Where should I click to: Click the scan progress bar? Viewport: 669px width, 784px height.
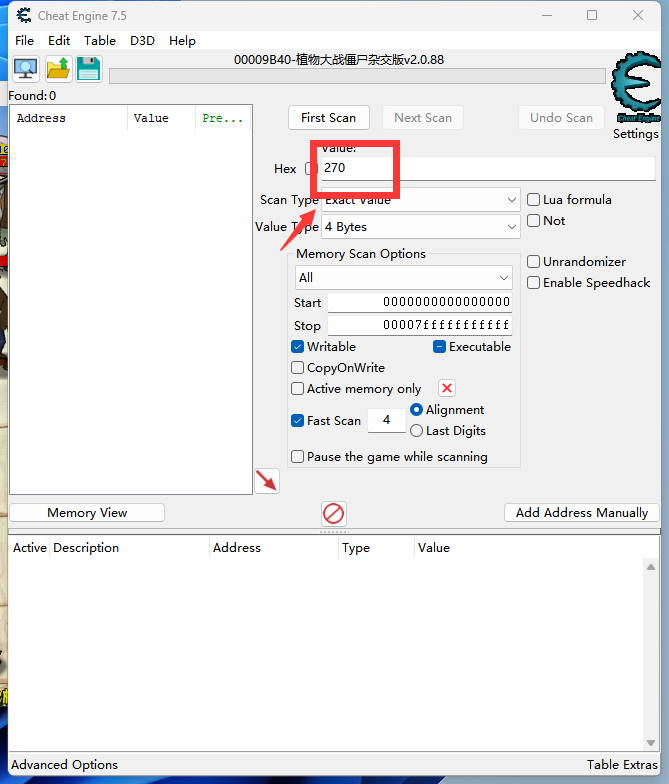coord(356,76)
